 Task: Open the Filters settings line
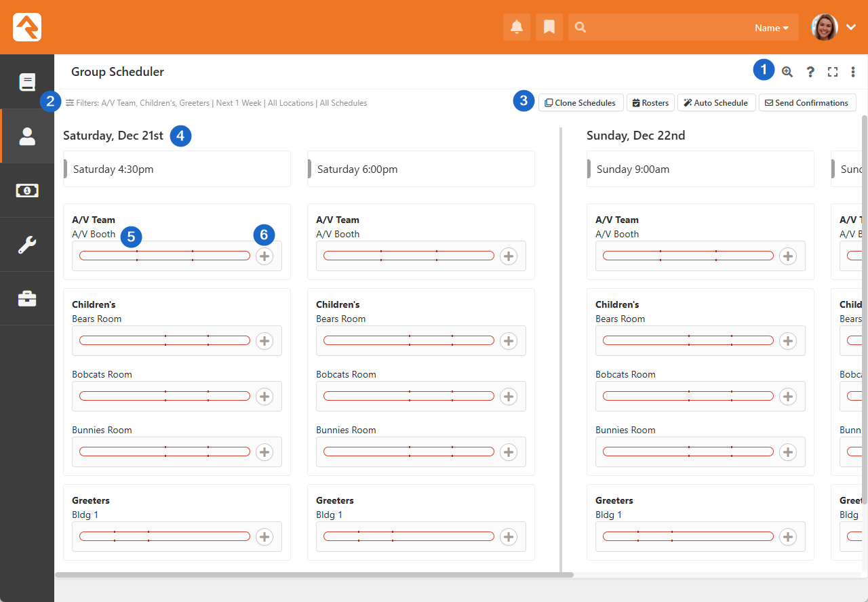click(216, 103)
